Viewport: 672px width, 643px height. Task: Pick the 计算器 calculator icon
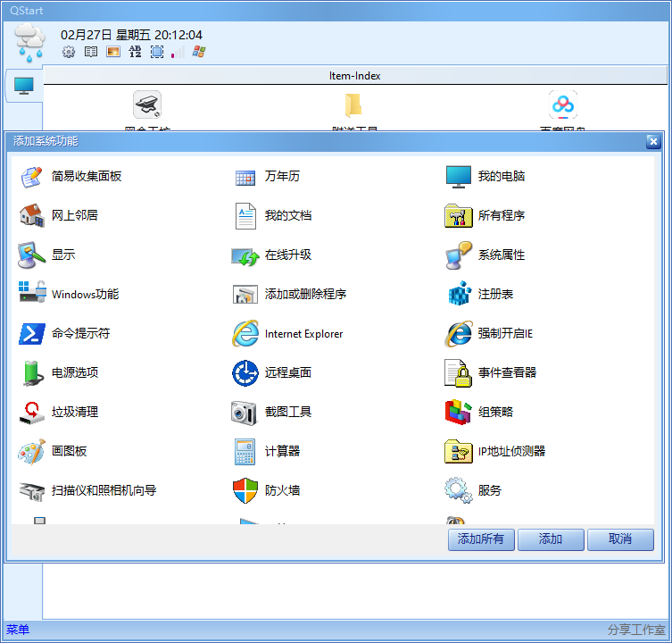pyautogui.click(x=245, y=451)
